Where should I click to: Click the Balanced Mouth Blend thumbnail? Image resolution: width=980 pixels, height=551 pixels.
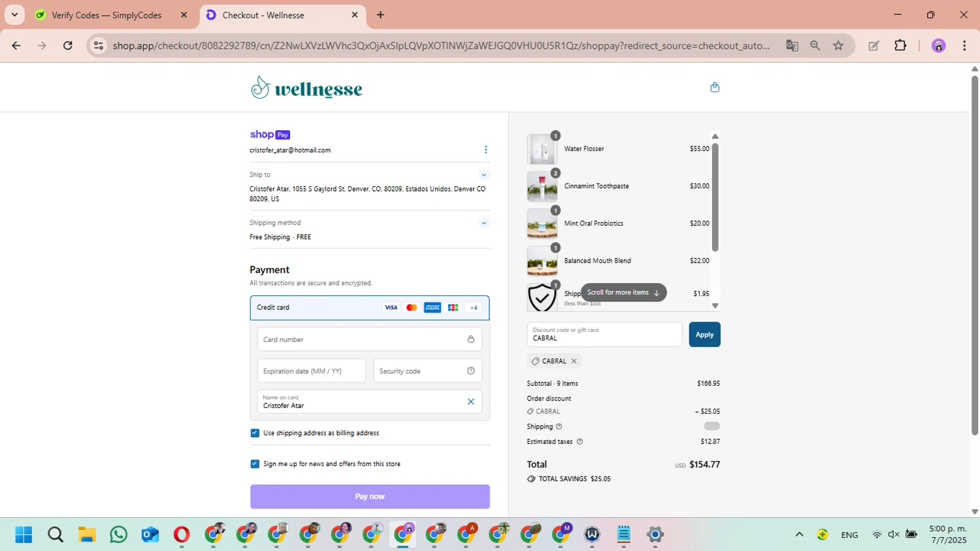point(542,261)
